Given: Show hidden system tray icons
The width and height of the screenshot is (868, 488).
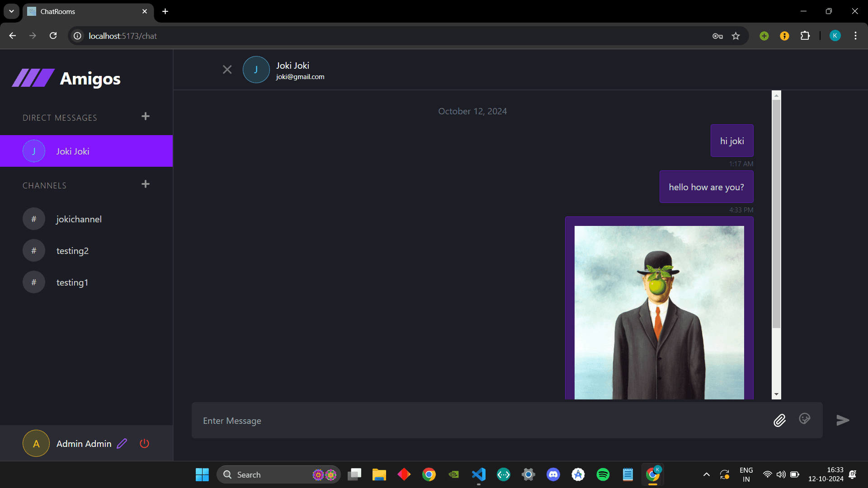Looking at the screenshot, I should pyautogui.click(x=706, y=474).
